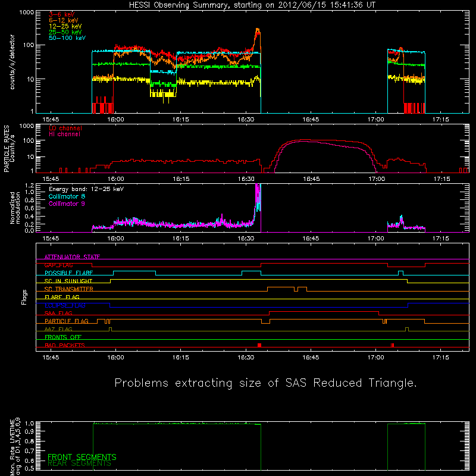This screenshot has height=476, width=476.
Task: Click the green '25-50 keV' legend entry
Action: [65, 32]
